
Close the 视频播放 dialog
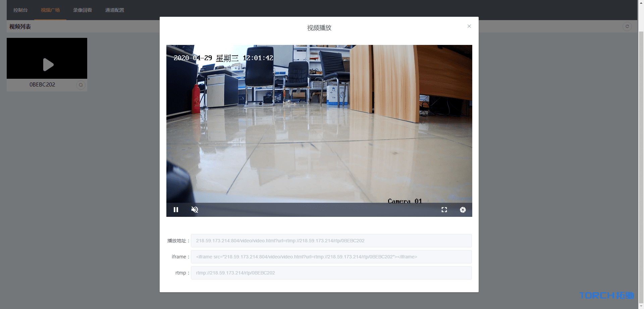click(469, 26)
